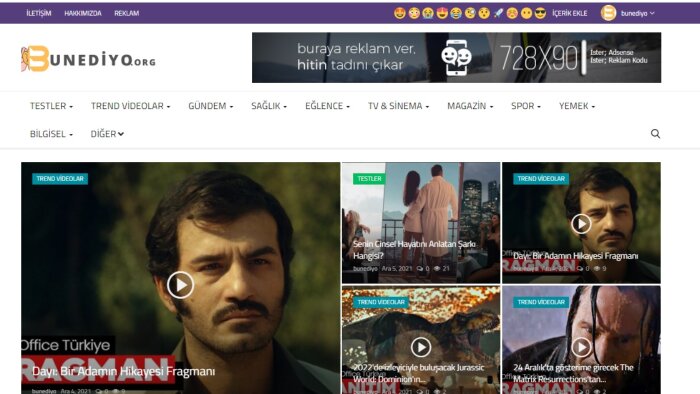This screenshot has width=700, height=394.
Task: Open the SPOR dropdown menu
Action: pos(525,106)
